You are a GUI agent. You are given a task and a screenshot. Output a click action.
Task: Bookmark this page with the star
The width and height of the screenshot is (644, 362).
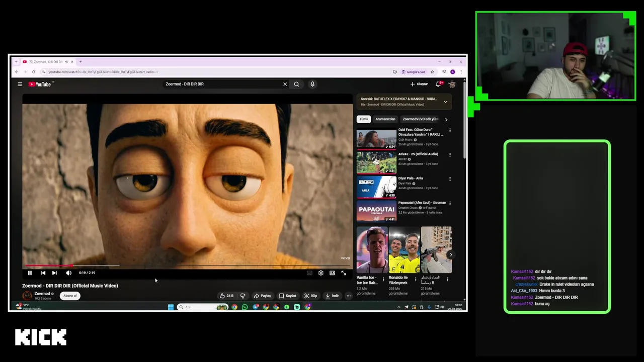pyautogui.click(x=432, y=72)
